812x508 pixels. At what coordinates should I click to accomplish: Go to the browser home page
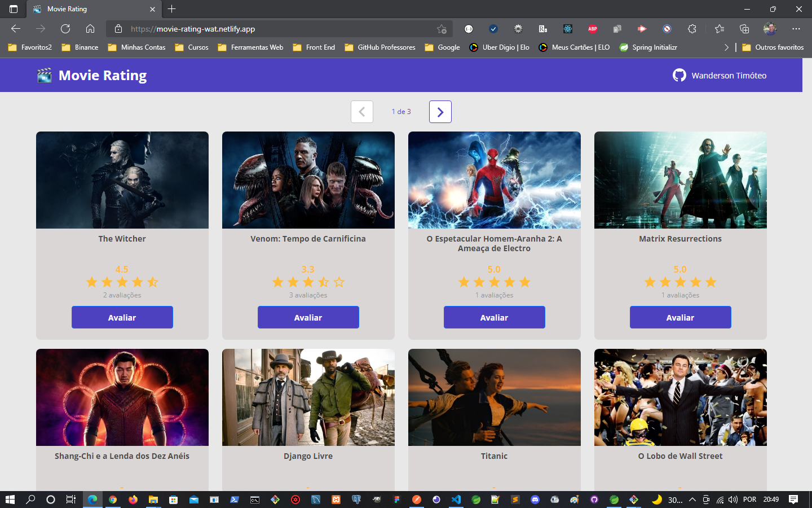pyautogui.click(x=90, y=29)
